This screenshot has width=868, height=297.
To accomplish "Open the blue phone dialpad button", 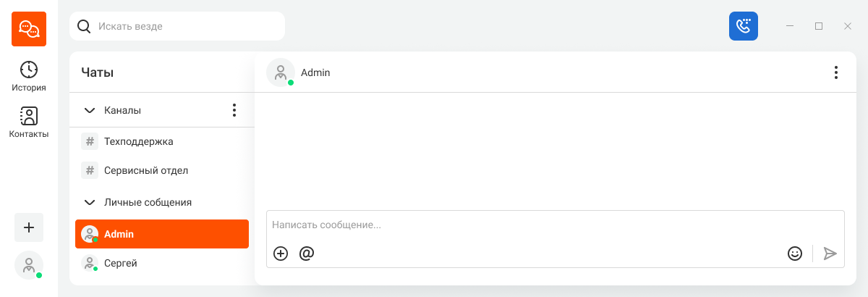I will pos(744,26).
